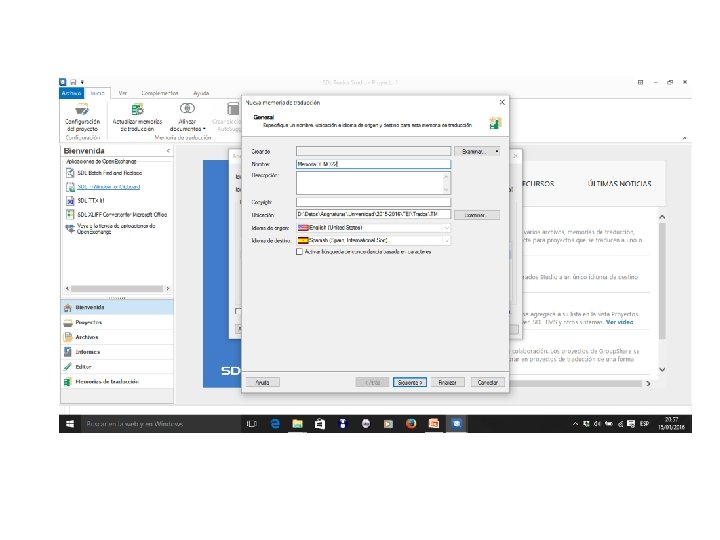Click Examinar button next to Ubicación
Viewport: 720px width, 540px height.
(x=477, y=215)
